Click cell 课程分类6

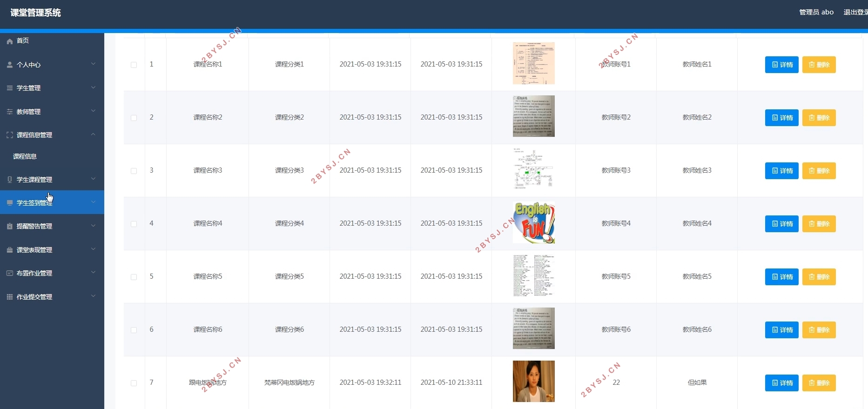pos(289,329)
